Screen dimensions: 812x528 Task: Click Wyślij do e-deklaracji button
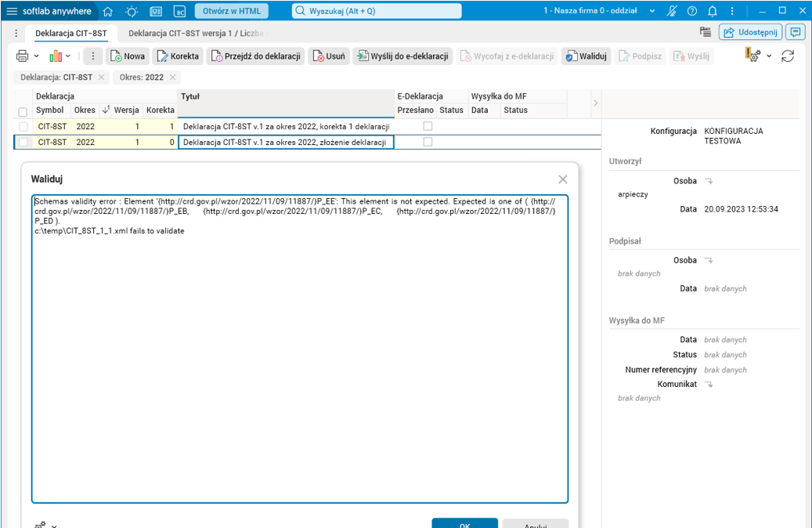402,56
